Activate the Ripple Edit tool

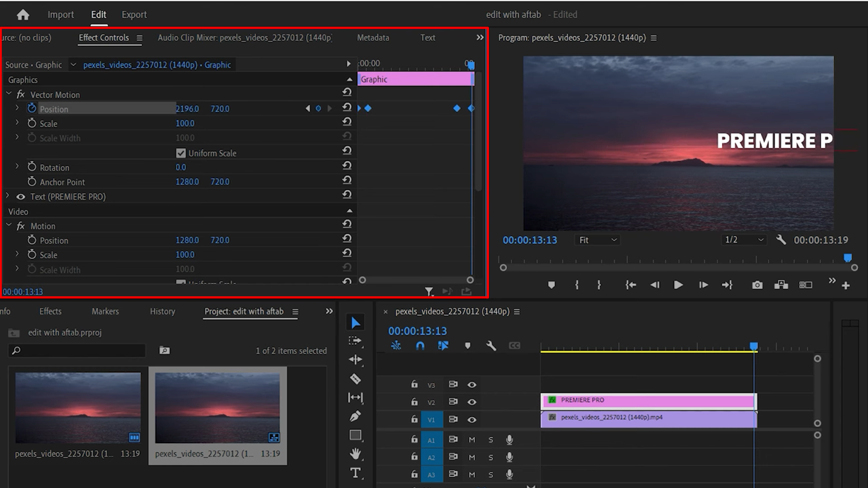point(355,360)
